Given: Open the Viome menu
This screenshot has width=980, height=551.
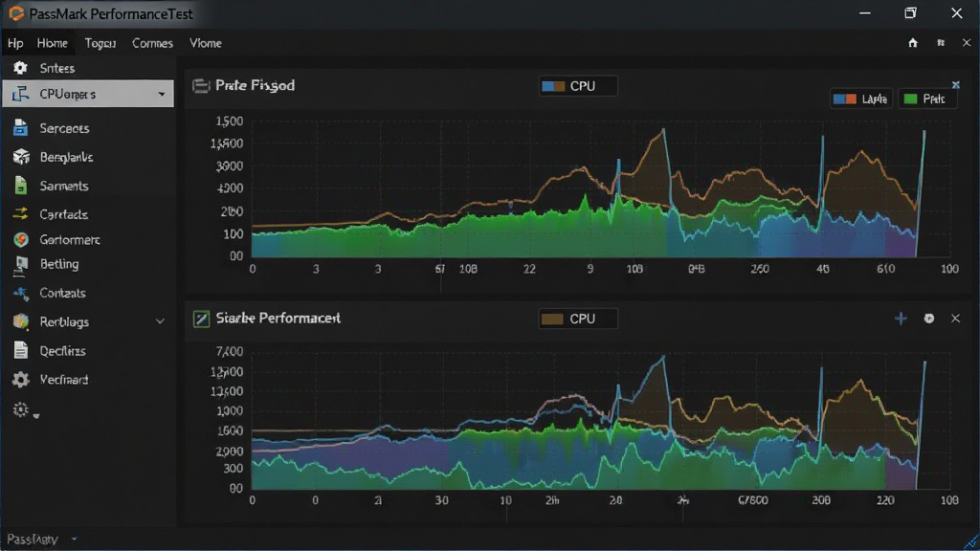Looking at the screenshot, I should point(205,43).
